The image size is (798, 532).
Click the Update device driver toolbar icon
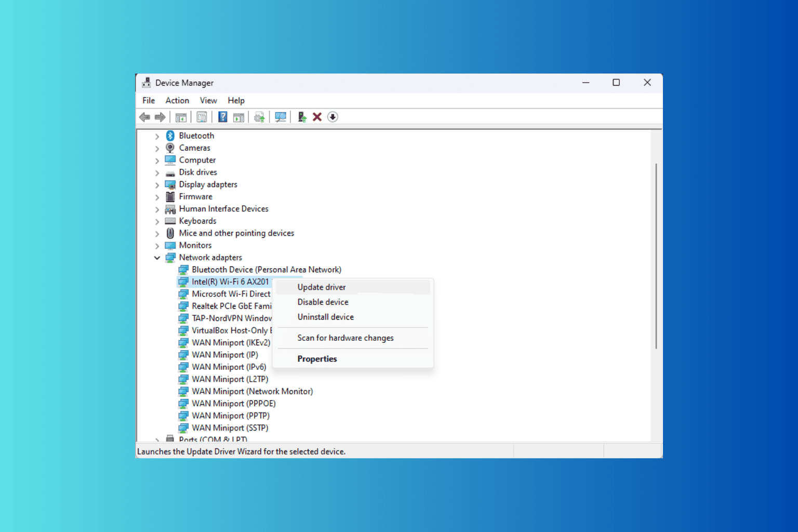tap(259, 117)
